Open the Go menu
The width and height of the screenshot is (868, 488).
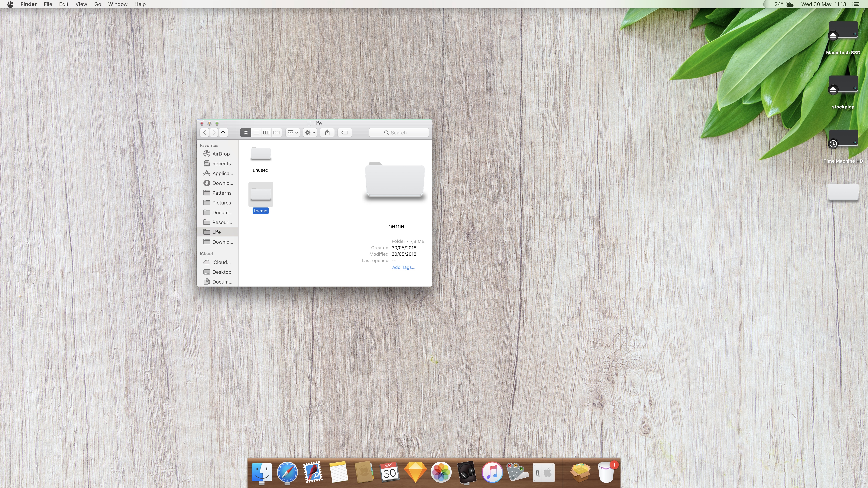[x=98, y=4]
